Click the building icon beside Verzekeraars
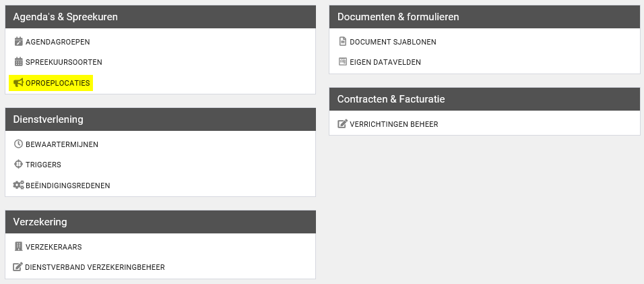Viewport: 644px width, 284px height. [18, 247]
